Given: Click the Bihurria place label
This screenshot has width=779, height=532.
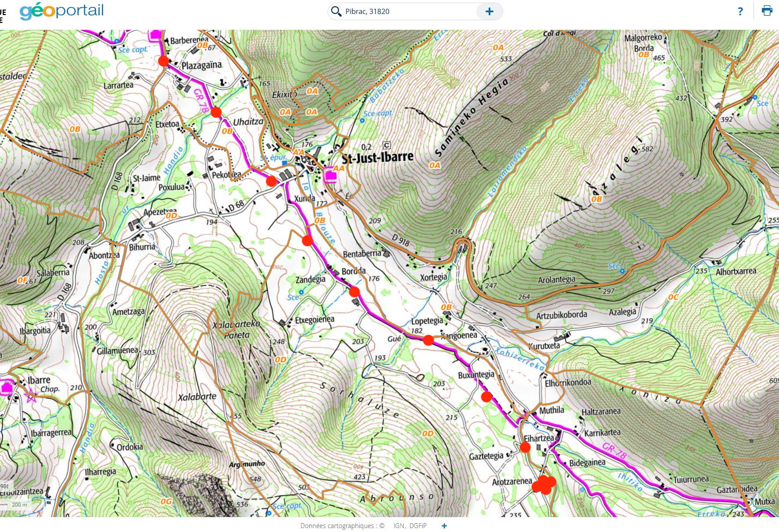Looking at the screenshot, I should click(x=142, y=247).
